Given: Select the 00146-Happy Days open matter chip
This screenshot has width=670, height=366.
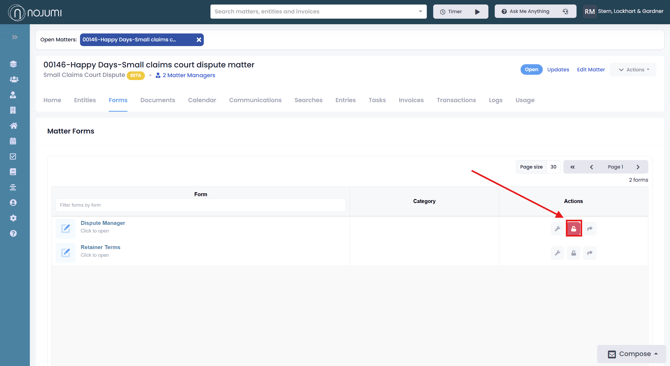Looking at the screenshot, I should click(141, 40).
